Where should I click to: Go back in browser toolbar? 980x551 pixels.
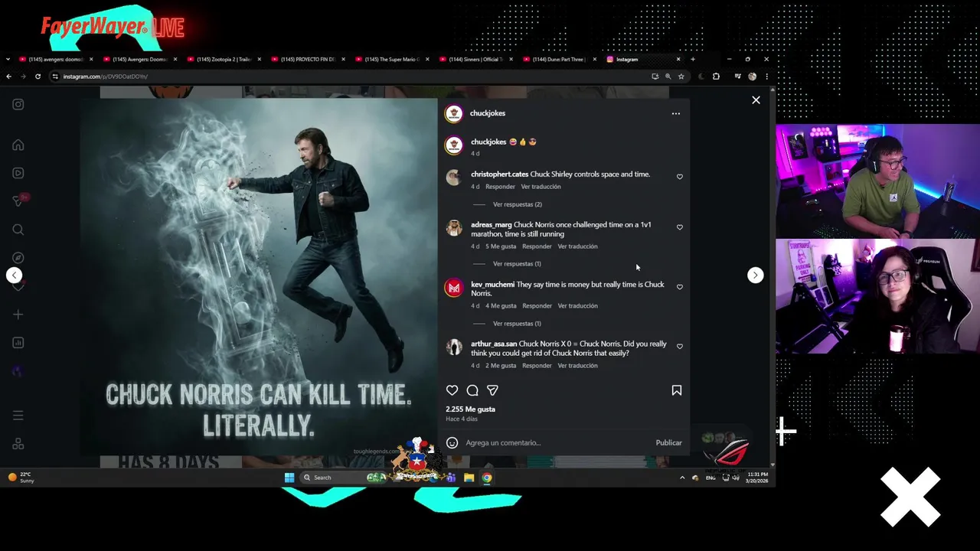tap(8, 77)
